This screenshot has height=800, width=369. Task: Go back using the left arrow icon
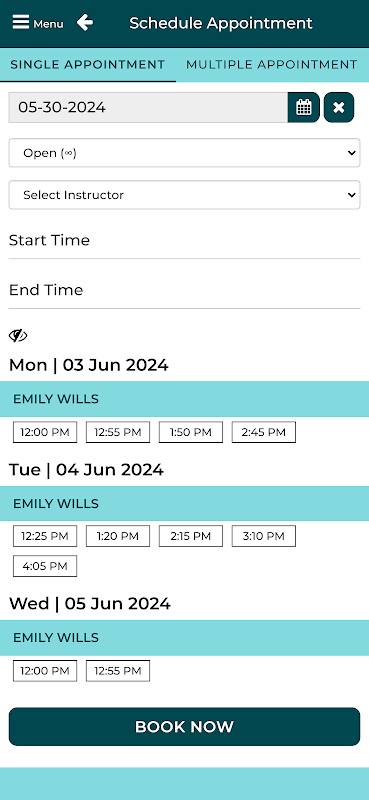point(85,23)
